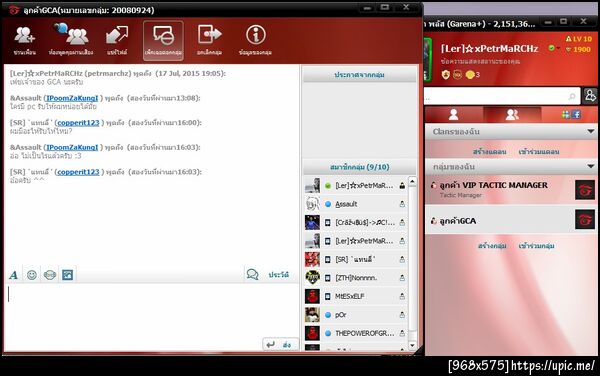
Task: Click the second emoticon icon beside the smiley
Action: 50,275
